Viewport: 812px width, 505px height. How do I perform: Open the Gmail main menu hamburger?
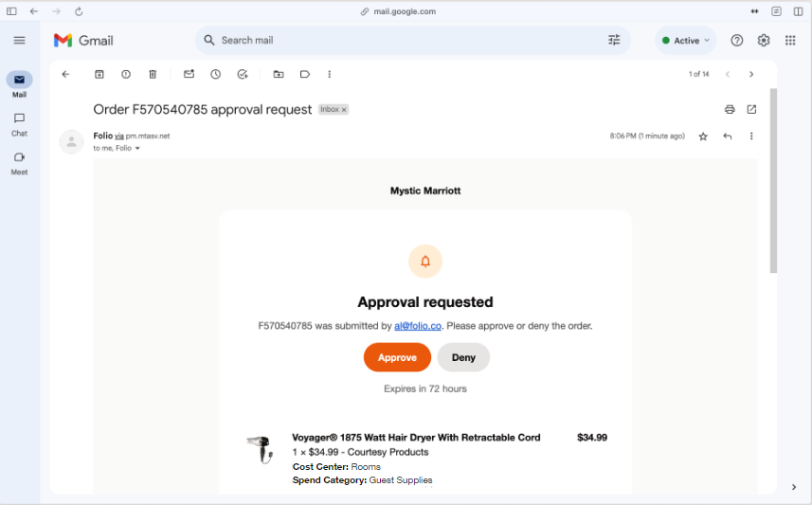(19, 41)
